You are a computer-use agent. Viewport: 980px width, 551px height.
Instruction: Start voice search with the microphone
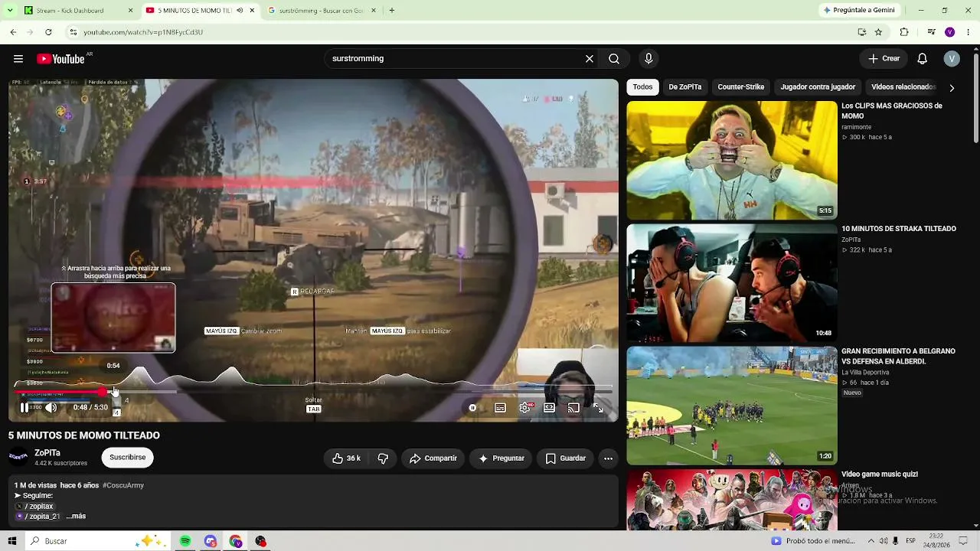[648, 59]
